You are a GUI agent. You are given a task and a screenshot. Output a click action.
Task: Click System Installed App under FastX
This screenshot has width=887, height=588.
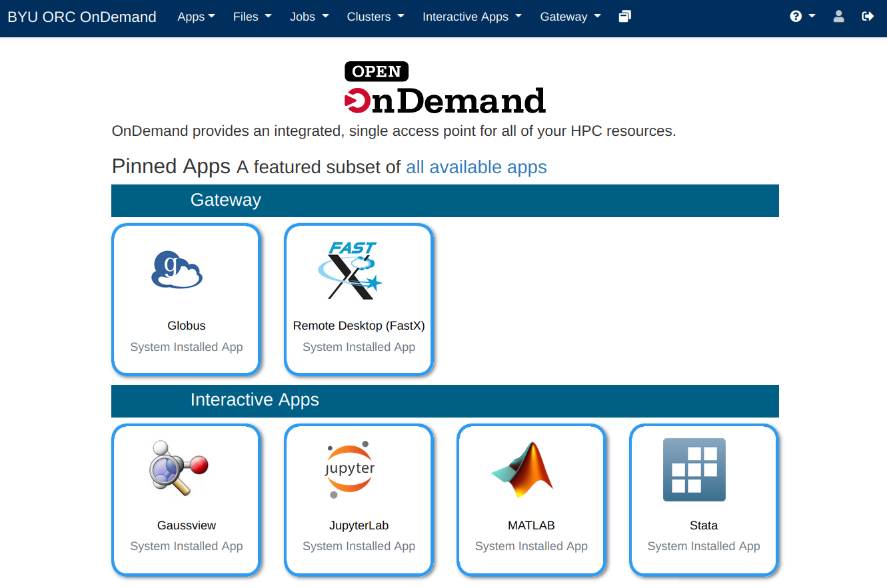(x=359, y=347)
